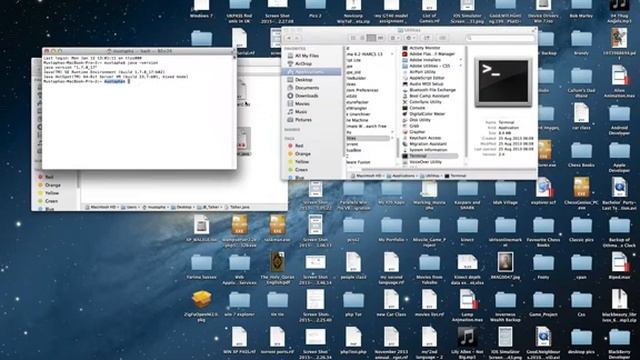Switch Utilities window to icon view

(353, 38)
